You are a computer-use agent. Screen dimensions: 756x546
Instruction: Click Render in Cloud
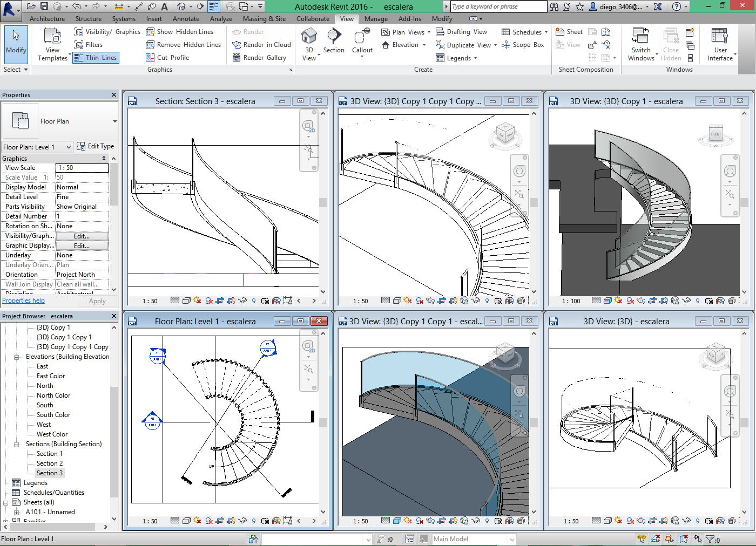(261, 44)
